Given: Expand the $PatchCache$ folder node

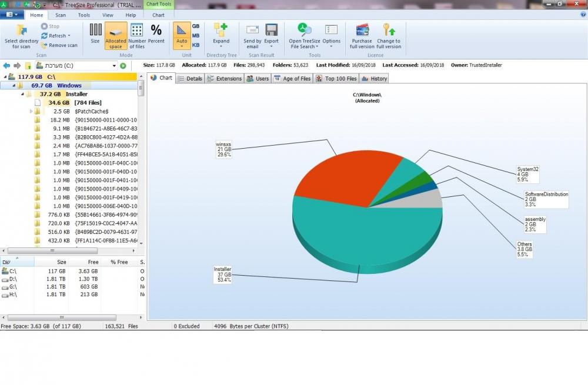Looking at the screenshot, I should click(31, 111).
